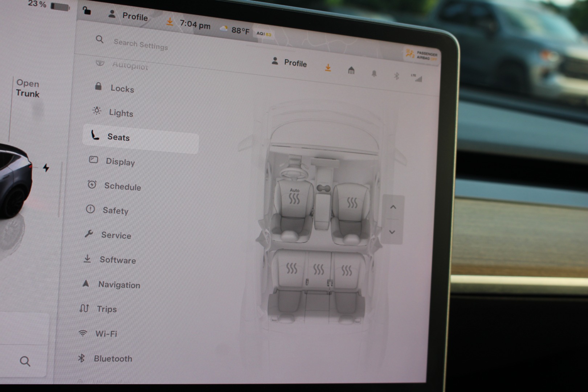The image size is (588, 392).
Task: Toggle rear right seat heater
Action: [x=346, y=271]
